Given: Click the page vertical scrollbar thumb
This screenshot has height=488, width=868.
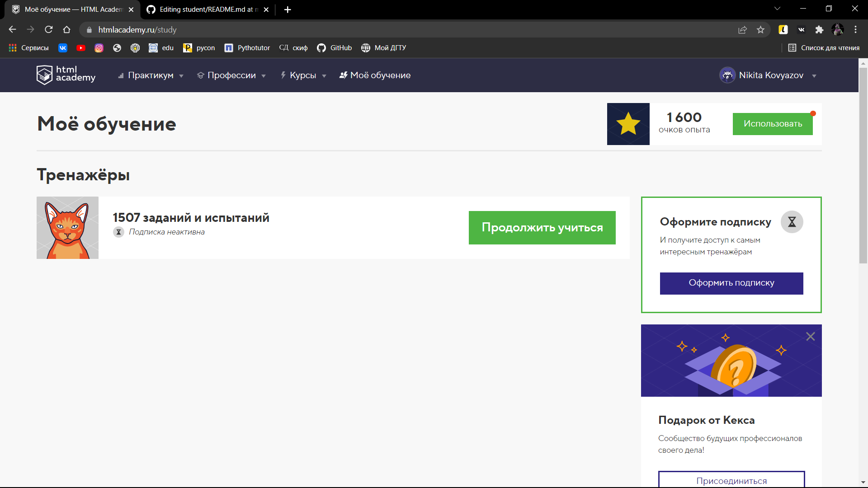Looking at the screenshot, I should pyautogui.click(x=863, y=165).
